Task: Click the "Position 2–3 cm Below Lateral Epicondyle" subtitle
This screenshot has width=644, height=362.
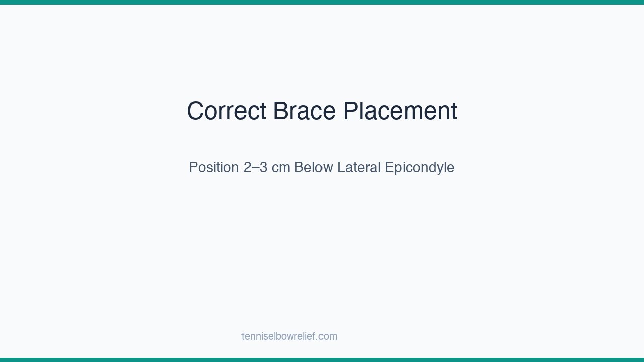Action: coord(321,167)
